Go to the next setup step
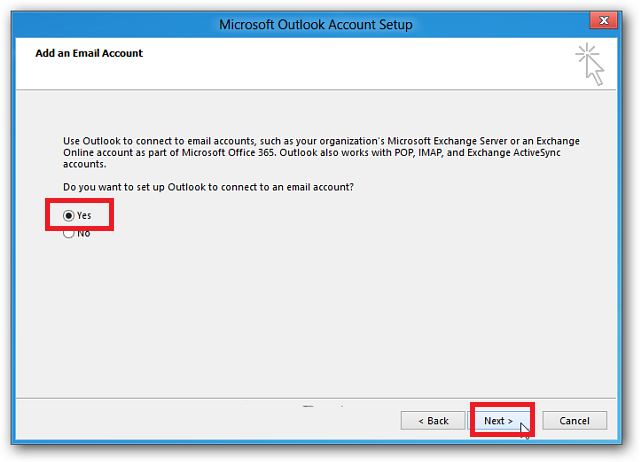 [x=498, y=421]
